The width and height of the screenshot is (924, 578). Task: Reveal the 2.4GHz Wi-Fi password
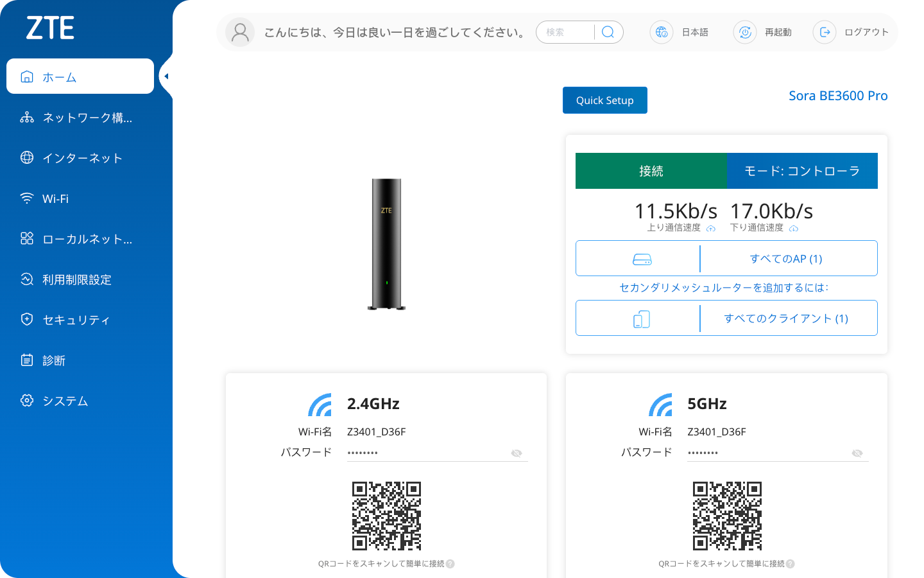pos(517,453)
